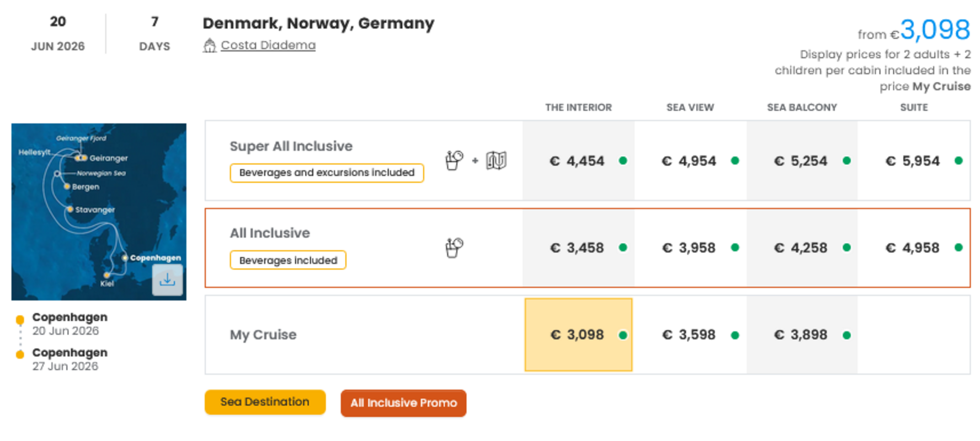Click the Beverages included badge
The image size is (980, 441).
pos(288,260)
